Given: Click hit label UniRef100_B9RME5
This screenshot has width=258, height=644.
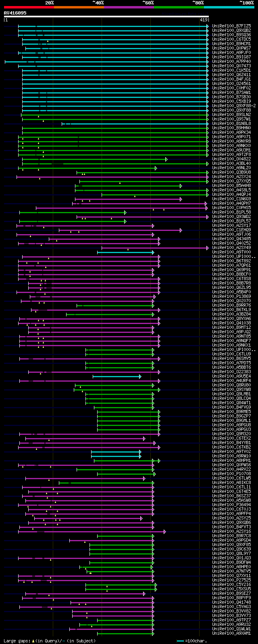Looking at the screenshot, I should 231,411.
